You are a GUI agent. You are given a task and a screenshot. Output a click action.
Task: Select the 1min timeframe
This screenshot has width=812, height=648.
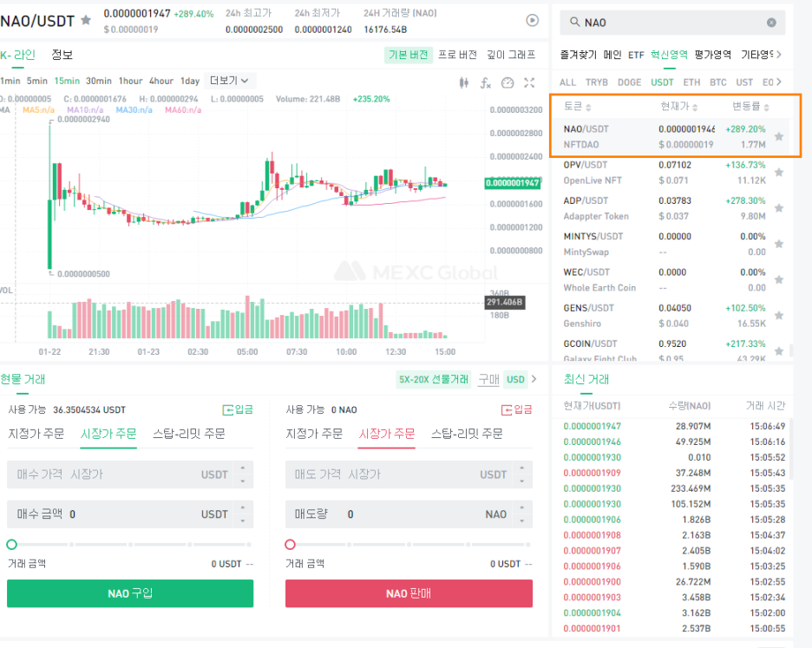click(10, 81)
